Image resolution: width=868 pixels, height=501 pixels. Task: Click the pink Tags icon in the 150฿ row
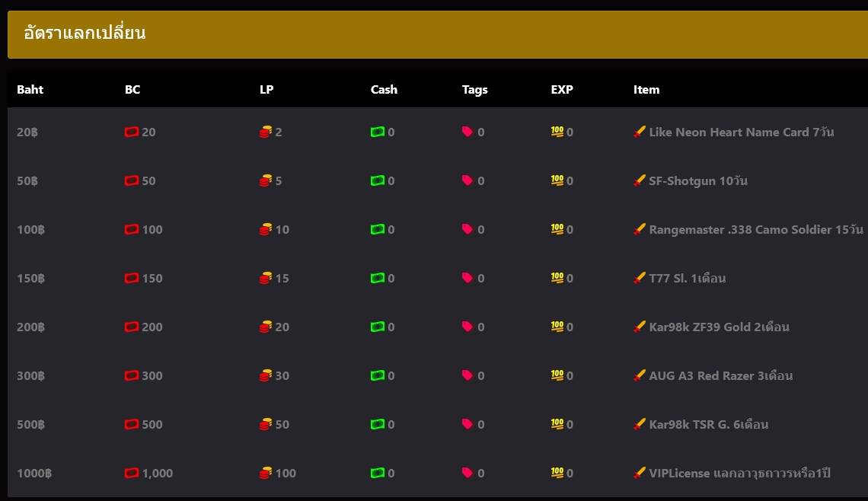click(x=468, y=278)
